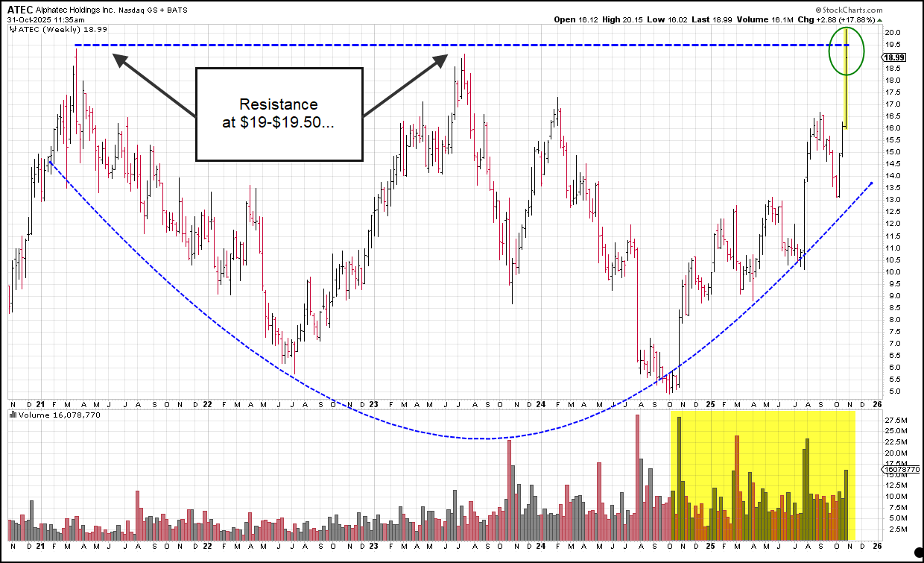Click the 18.0 price axis label
The height and width of the screenshot is (563, 924).
(893, 80)
